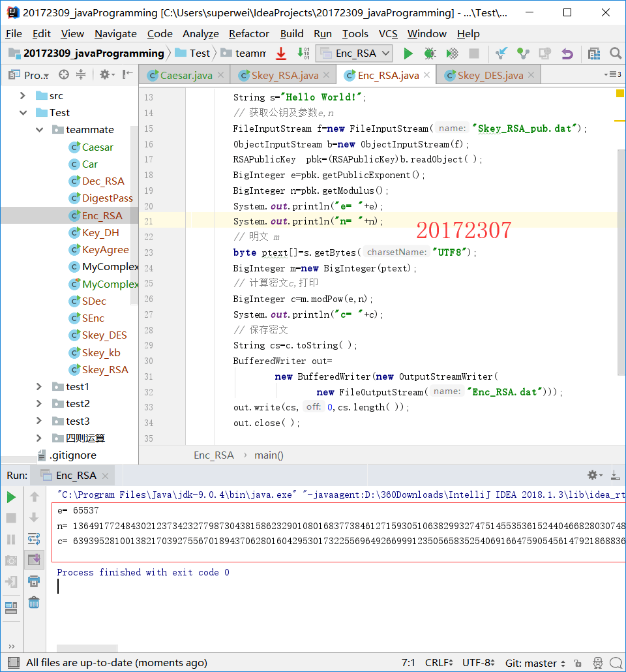This screenshot has height=672, width=626.
Task: Toggle scroll to end in console
Action: (x=34, y=560)
